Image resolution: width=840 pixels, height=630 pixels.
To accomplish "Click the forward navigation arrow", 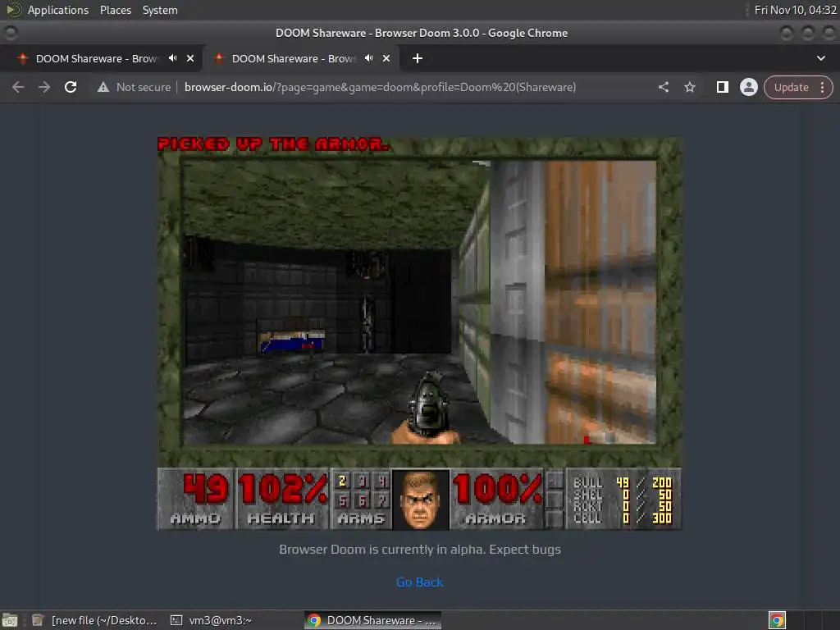I will tap(44, 87).
